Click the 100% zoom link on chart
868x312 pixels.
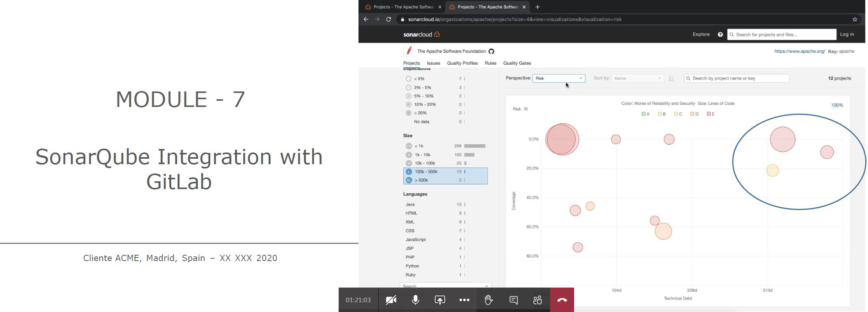click(837, 105)
